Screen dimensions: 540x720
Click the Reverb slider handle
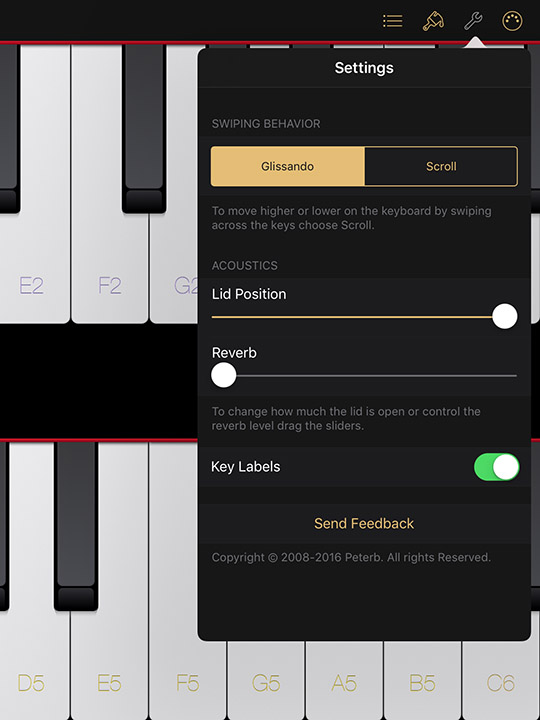coord(224,375)
